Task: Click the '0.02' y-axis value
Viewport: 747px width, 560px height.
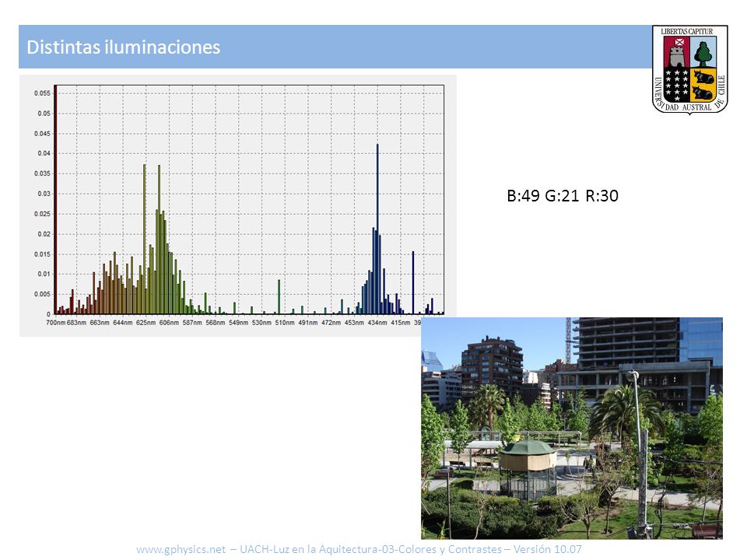Action: (x=44, y=234)
